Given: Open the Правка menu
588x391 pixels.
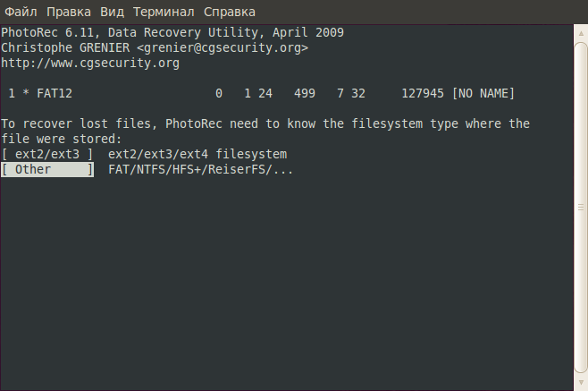Looking at the screenshot, I should click(x=69, y=12).
